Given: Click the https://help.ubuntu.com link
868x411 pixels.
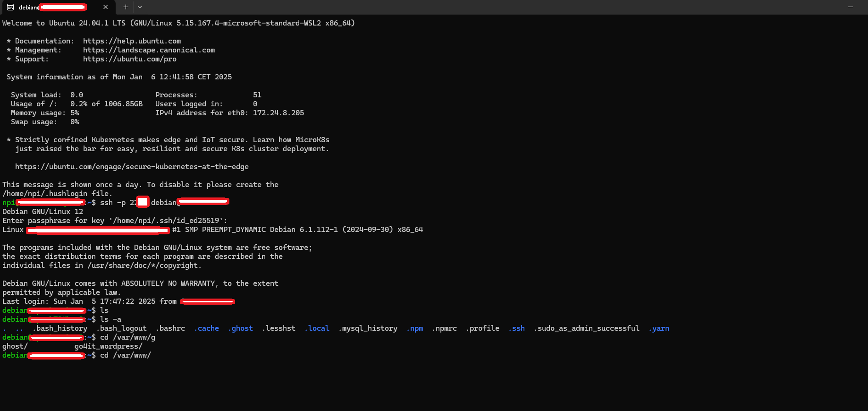Looking at the screenshot, I should pyautogui.click(x=132, y=41).
